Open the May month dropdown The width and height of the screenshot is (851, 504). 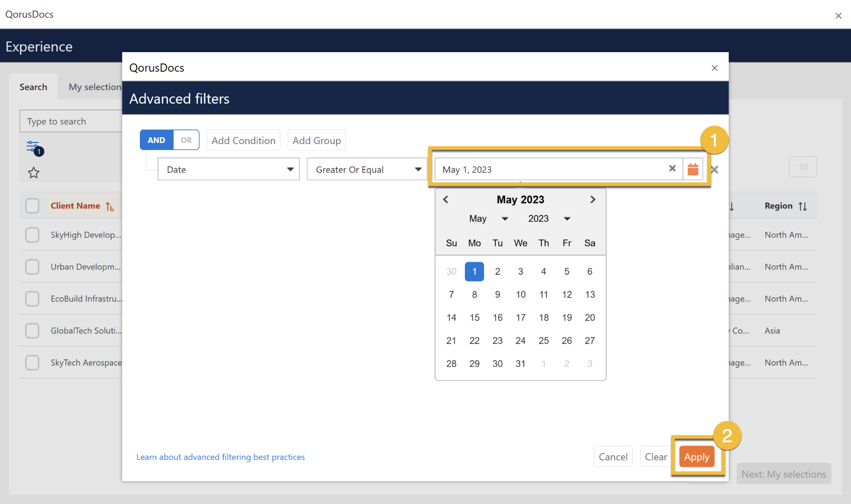(x=488, y=219)
